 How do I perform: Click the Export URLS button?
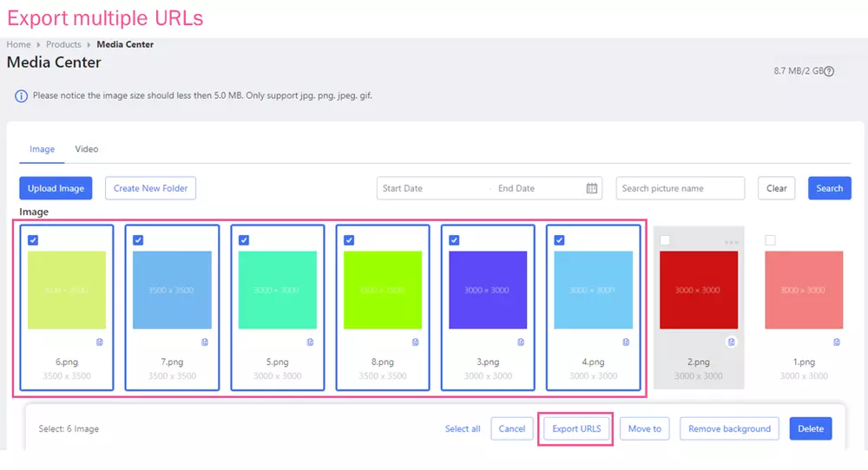pos(576,428)
